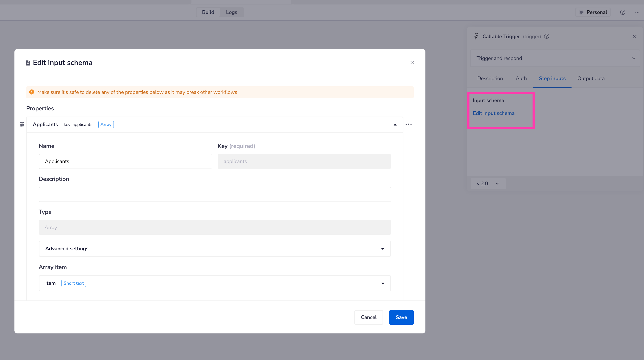Expand the Item Short text array item
644x360 pixels.
point(383,283)
